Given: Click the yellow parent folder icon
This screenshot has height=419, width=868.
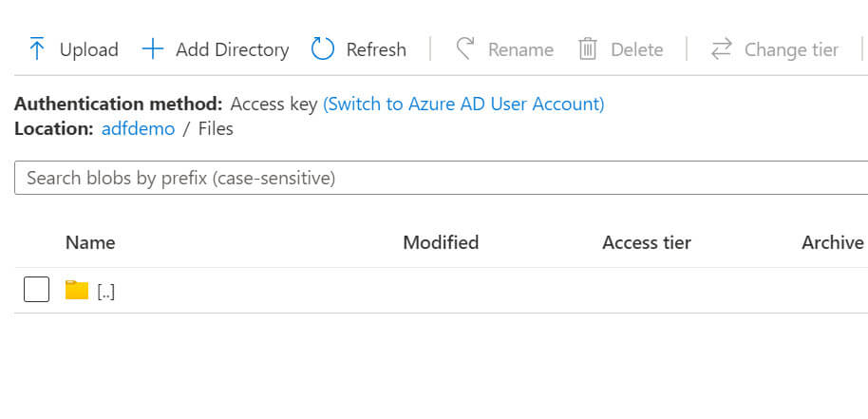Looking at the screenshot, I should coord(77,291).
